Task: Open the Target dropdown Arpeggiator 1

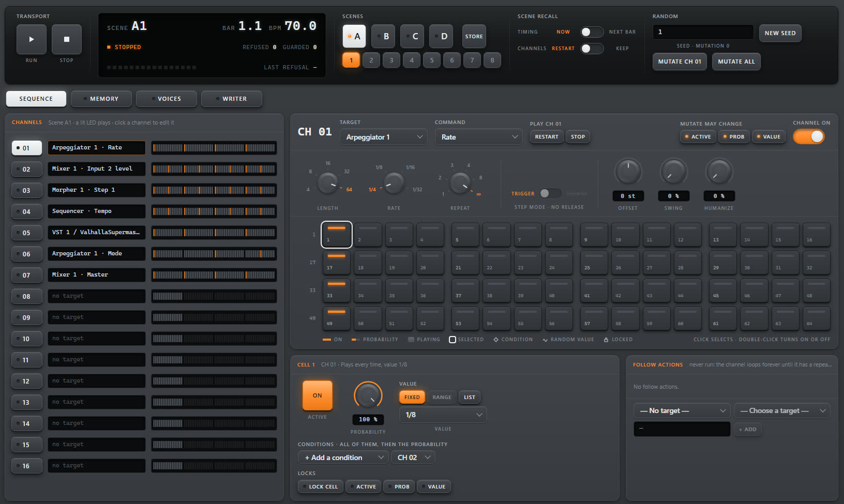Action: click(383, 137)
